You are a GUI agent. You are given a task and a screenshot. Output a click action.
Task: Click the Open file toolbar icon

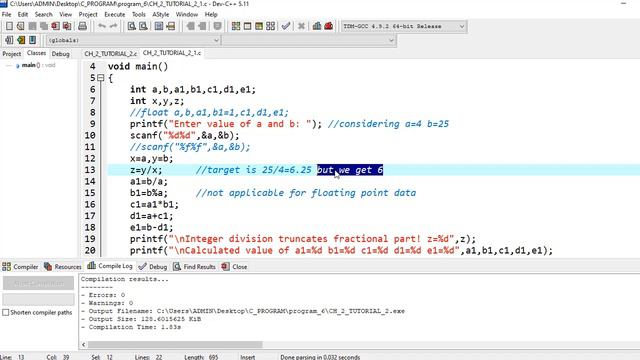click(20, 27)
